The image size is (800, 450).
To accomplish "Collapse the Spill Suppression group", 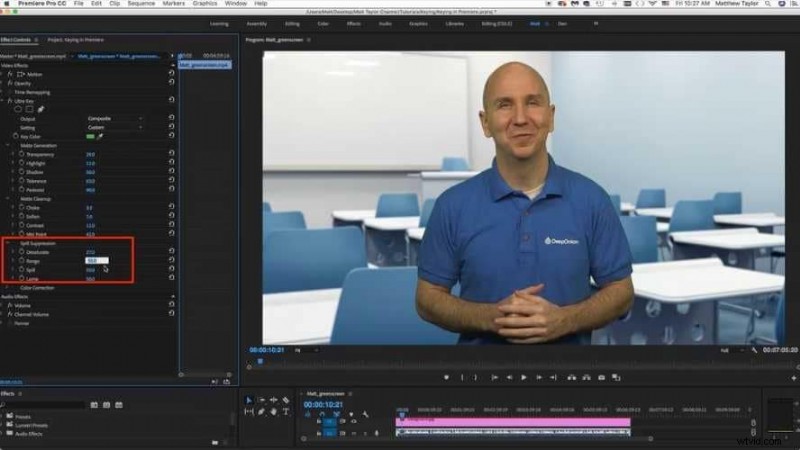I will [7, 243].
